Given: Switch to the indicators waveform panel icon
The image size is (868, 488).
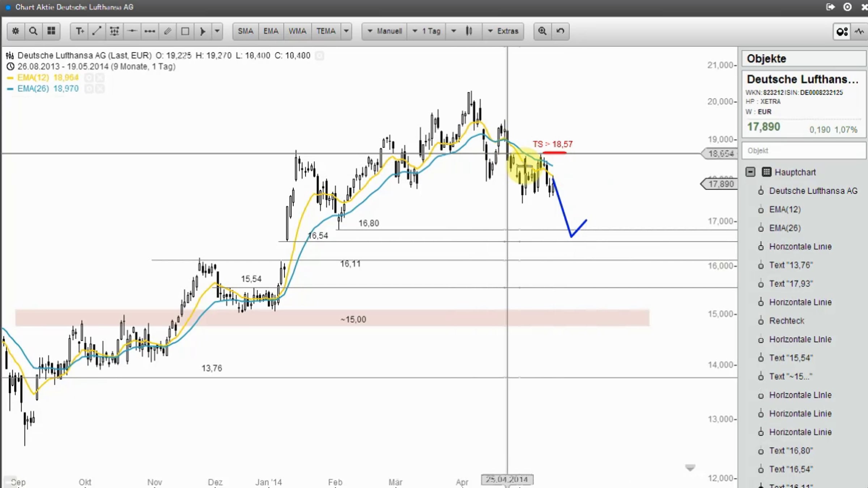Looking at the screenshot, I should pos(860,32).
